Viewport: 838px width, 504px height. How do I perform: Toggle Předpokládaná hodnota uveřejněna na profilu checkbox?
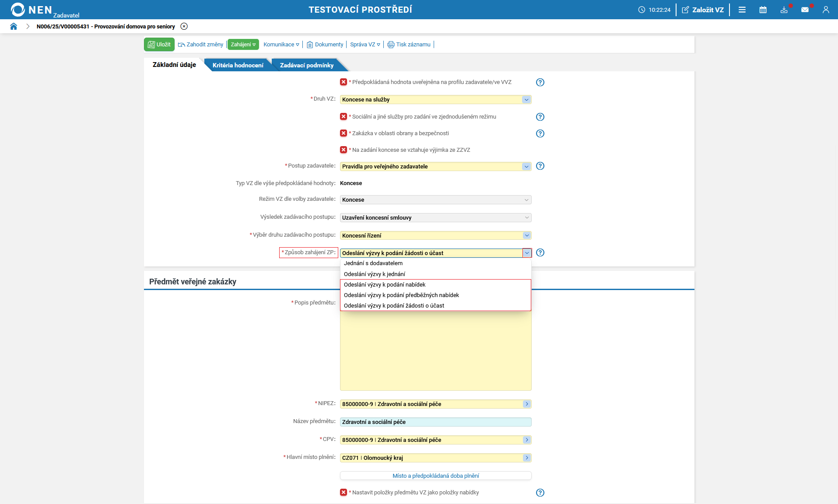[x=344, y=82]
